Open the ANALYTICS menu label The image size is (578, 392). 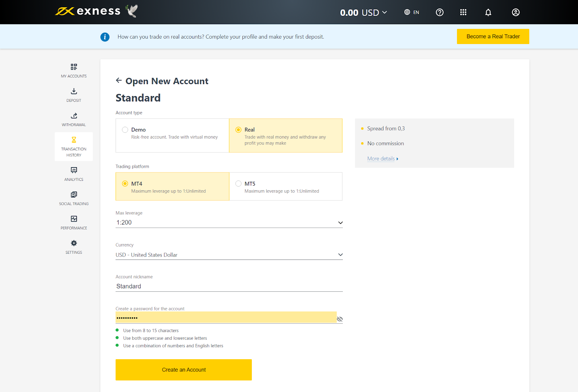tap(74, 179)
